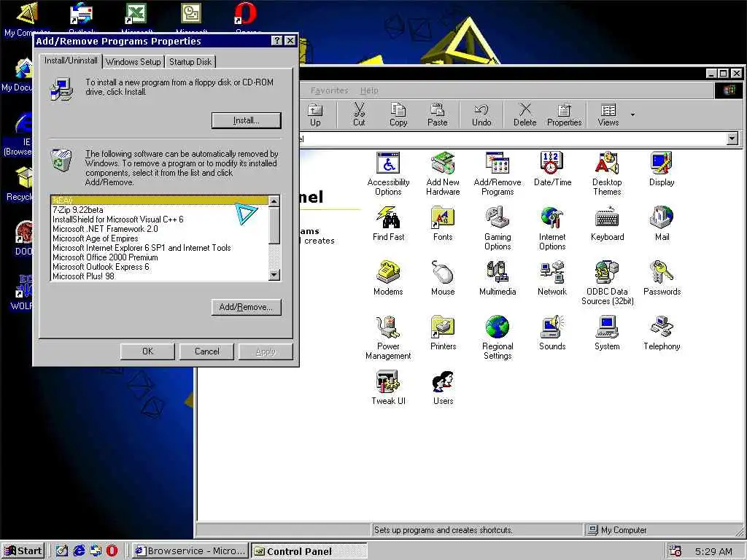Open the Network icon

click(552, 279)
